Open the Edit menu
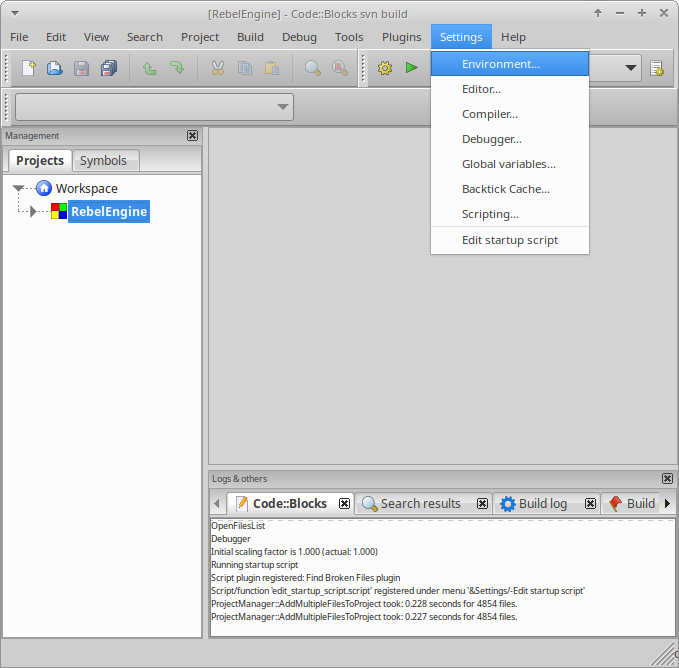This screenshot has width=679, height=668. [x=56, y=37]
